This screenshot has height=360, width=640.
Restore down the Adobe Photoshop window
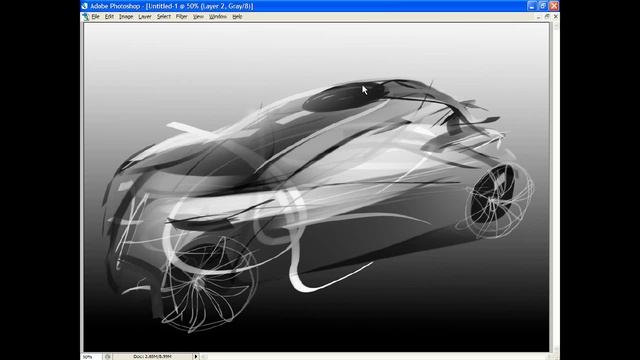click(x=542, y=6)
